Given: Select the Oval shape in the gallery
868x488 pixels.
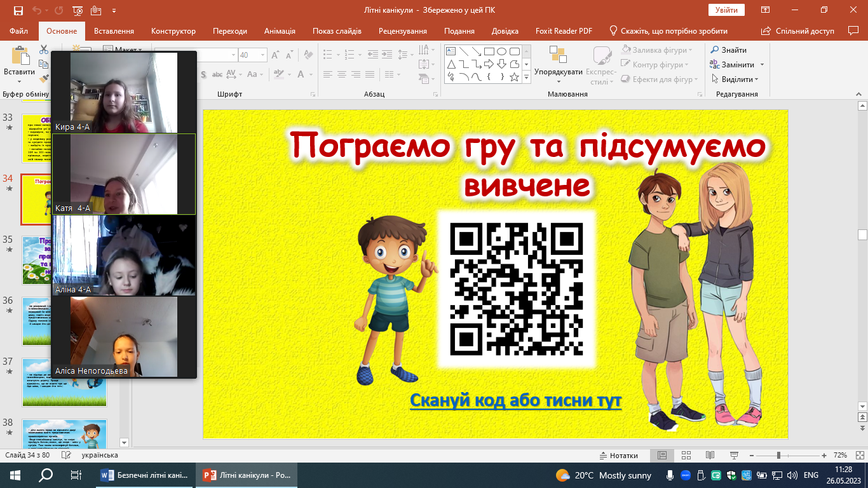Looking at the screenshot, I should coord(502,51).
